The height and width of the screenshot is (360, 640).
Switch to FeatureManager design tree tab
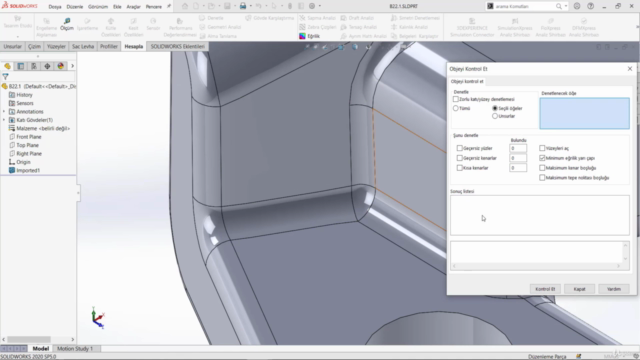pos(7,66)
